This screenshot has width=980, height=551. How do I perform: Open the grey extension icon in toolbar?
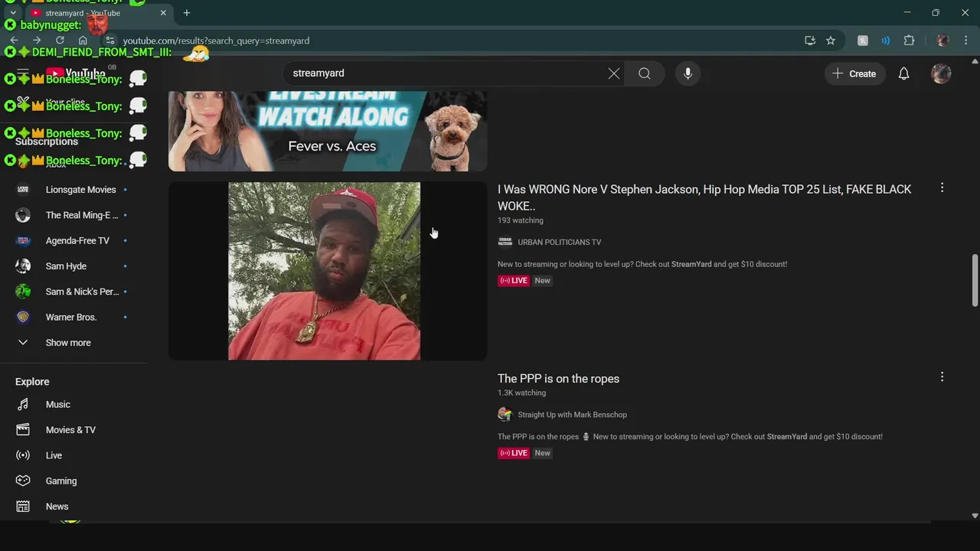pyautogui.click(x=863, y=41)
